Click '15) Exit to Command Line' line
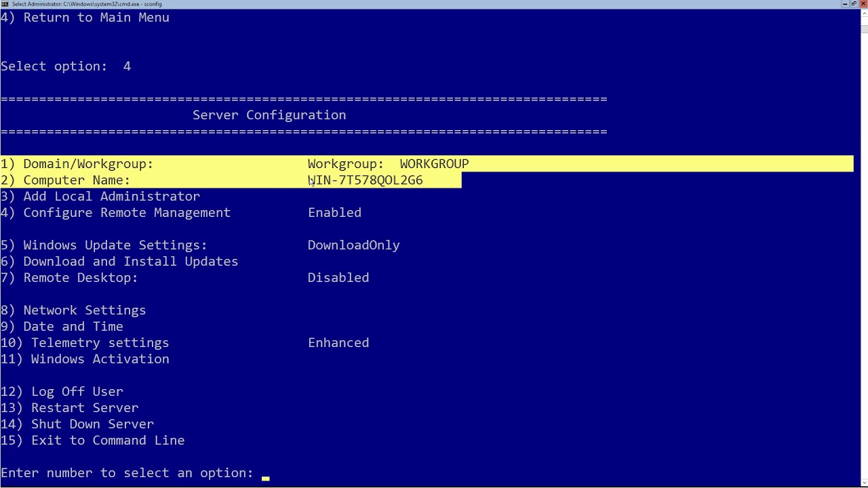The height and width of the screenshot is (488, 868). point(92,441)
